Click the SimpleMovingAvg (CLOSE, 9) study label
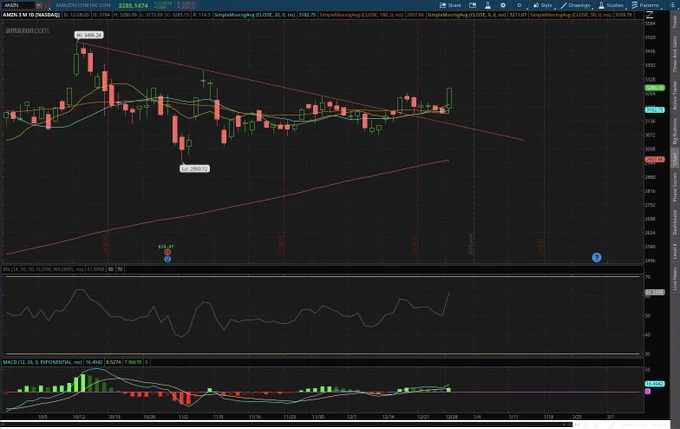680x429 pixels. (x=467, y=15)
